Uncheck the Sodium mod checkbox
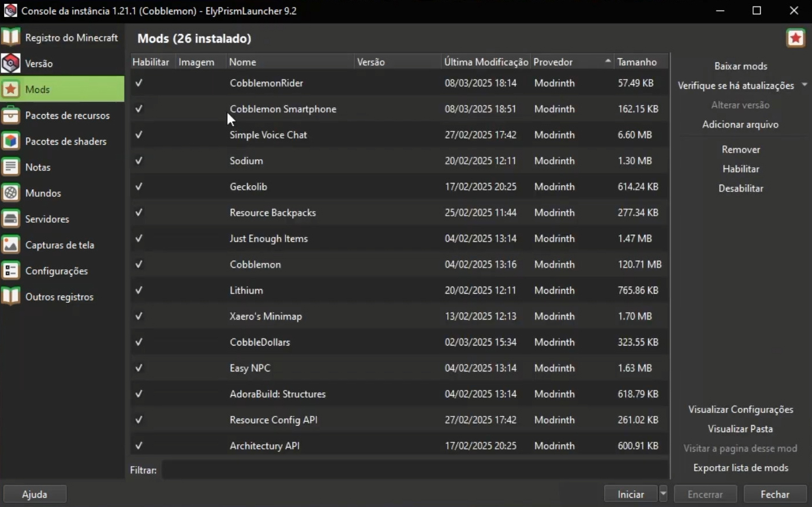Viewport: 812px width, 507px height. 139,161
